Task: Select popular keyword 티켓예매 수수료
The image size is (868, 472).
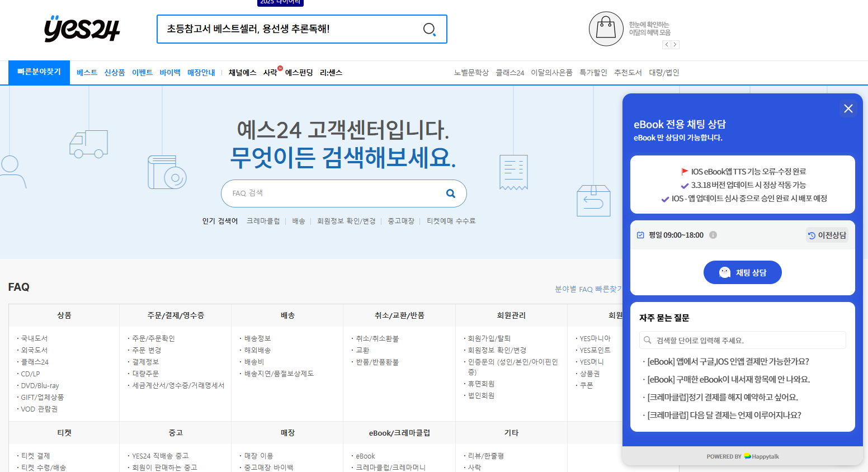Action: (x=451, y=221)
